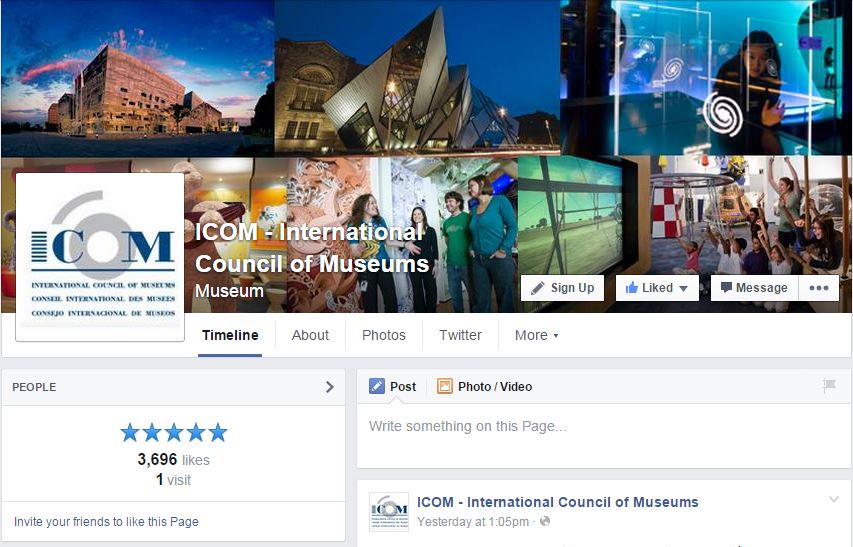
Task: Expand the More tab dropdown
Action: [536, 335]
